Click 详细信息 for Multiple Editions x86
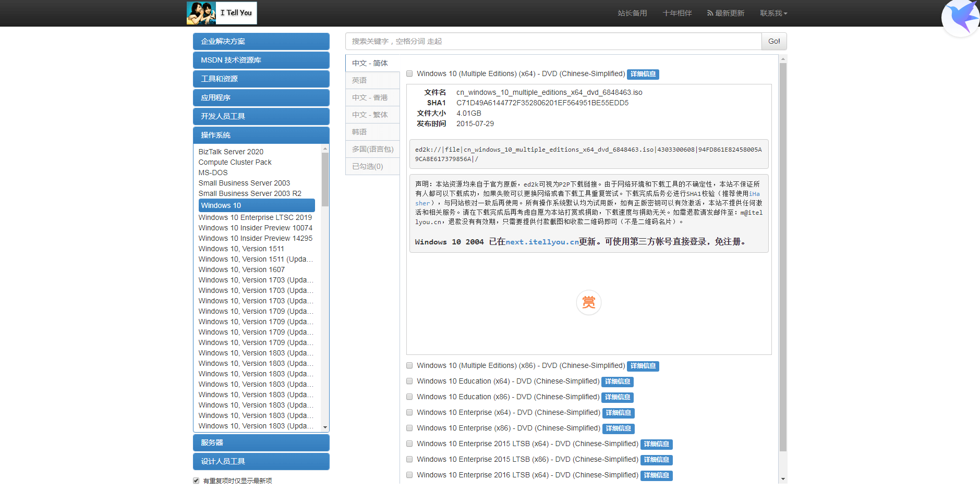The image size is (980, 492). click(x=643, y=366)
